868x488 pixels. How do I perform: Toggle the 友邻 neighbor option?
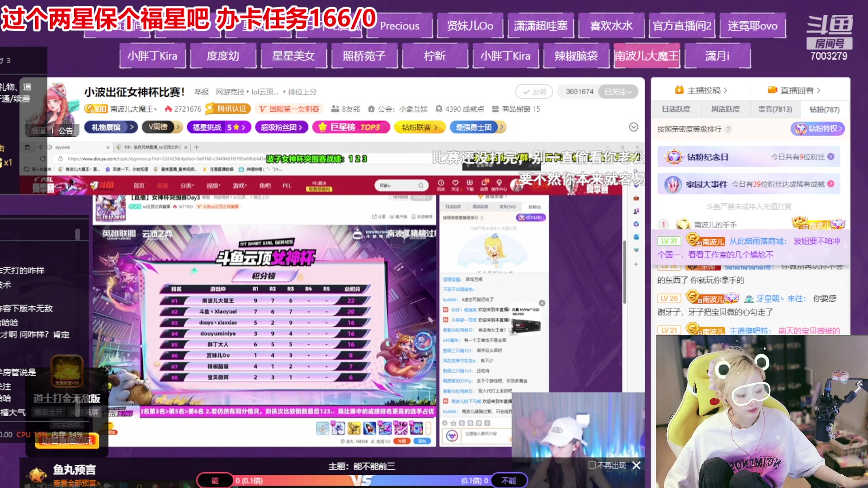point(534,91)
